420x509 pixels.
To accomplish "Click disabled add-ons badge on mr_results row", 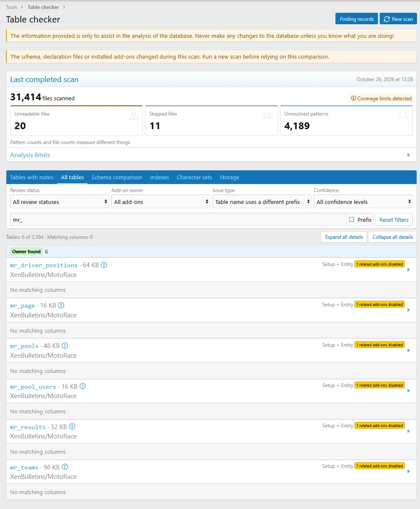I will pyautogui.click(x=379, y=426).
